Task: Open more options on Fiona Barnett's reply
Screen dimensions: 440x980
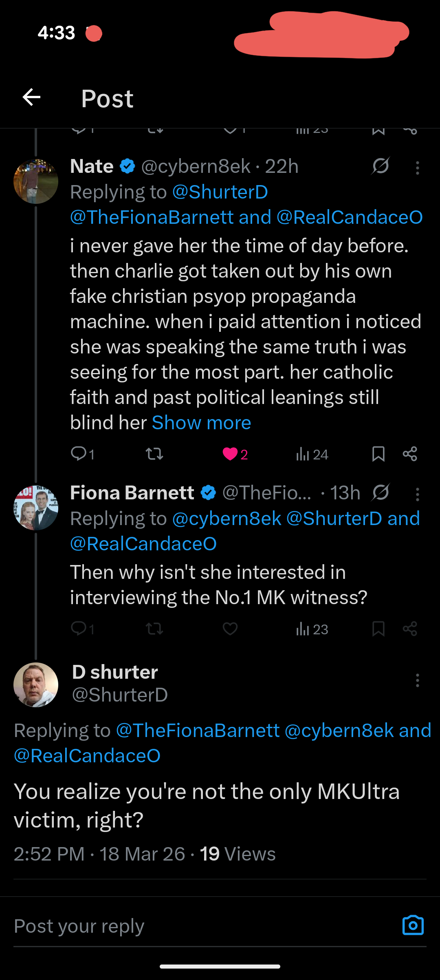Action: coord(417,494)
